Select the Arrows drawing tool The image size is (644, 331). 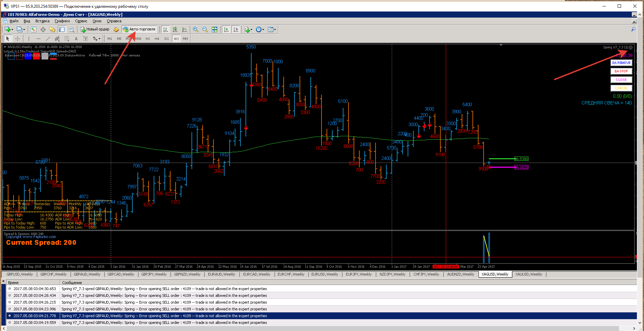(95, 39)
